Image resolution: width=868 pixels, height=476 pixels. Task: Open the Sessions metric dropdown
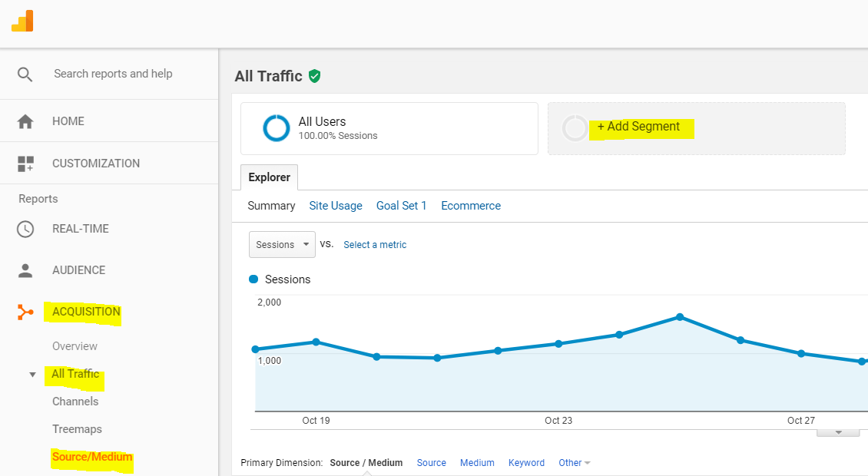click(x=282, y=245)
